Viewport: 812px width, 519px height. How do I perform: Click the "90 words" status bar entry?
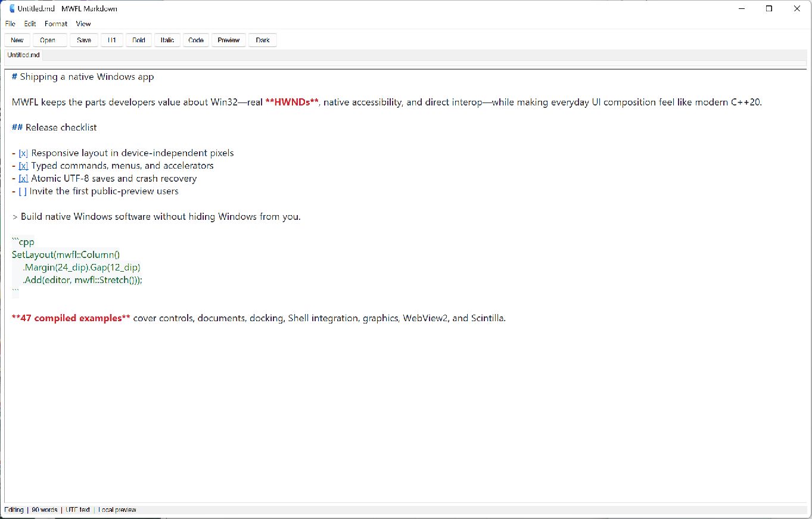45,510
